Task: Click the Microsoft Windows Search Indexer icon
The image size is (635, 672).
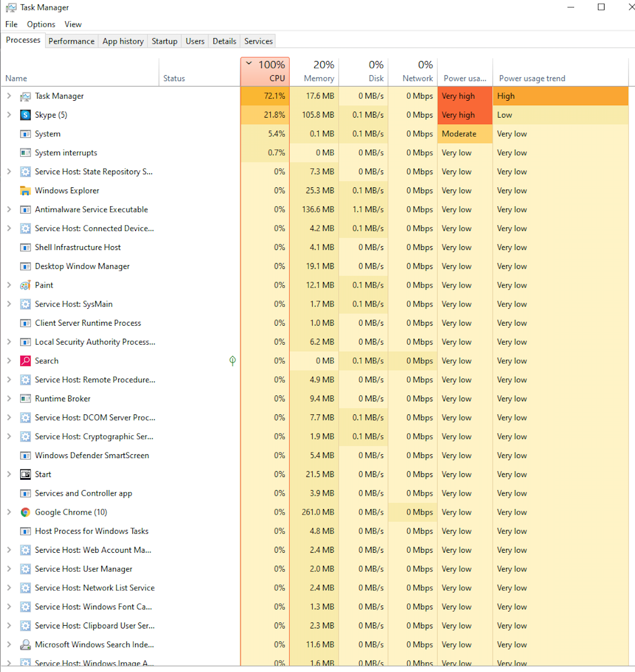Action: click(x=25, y=645)
